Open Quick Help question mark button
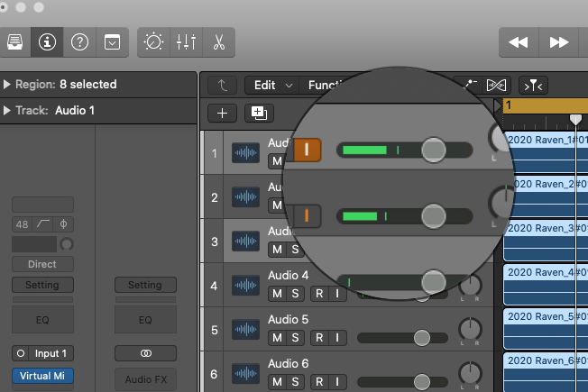588x392 pixels. [x=79, y=42]
